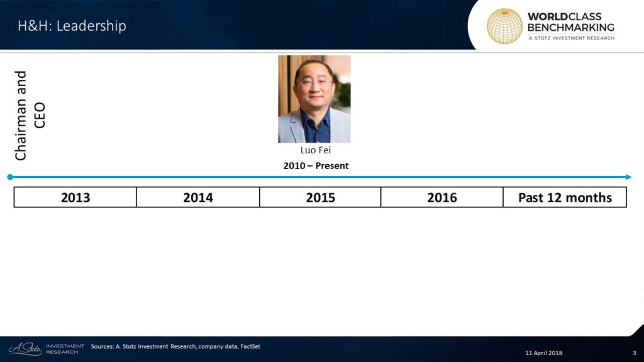Click the A. Stotz signature logo
644x362 pixels.
click(25, 349)
